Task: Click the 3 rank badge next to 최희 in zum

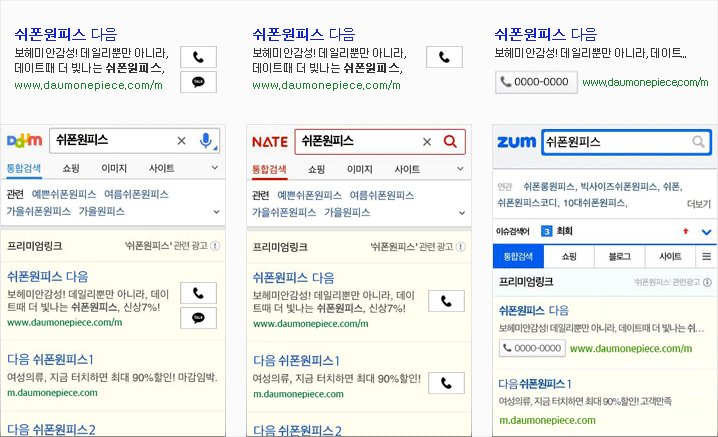Action: pos(546,231)
